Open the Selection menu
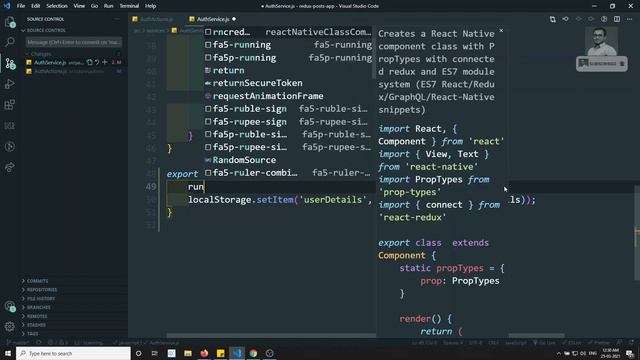The width and height of the screenshot is (640, 360). pyautogui.click(x=57, y=6)
